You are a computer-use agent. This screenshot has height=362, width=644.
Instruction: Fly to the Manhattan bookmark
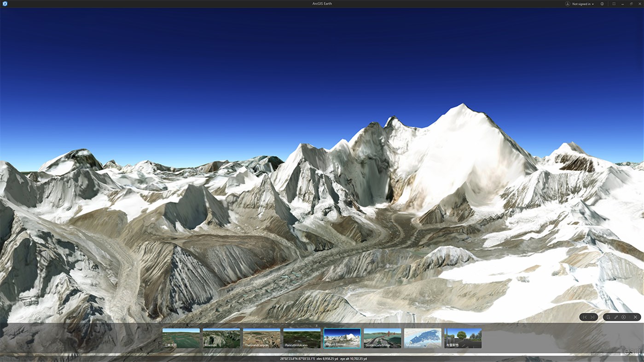tap(423, 338)
